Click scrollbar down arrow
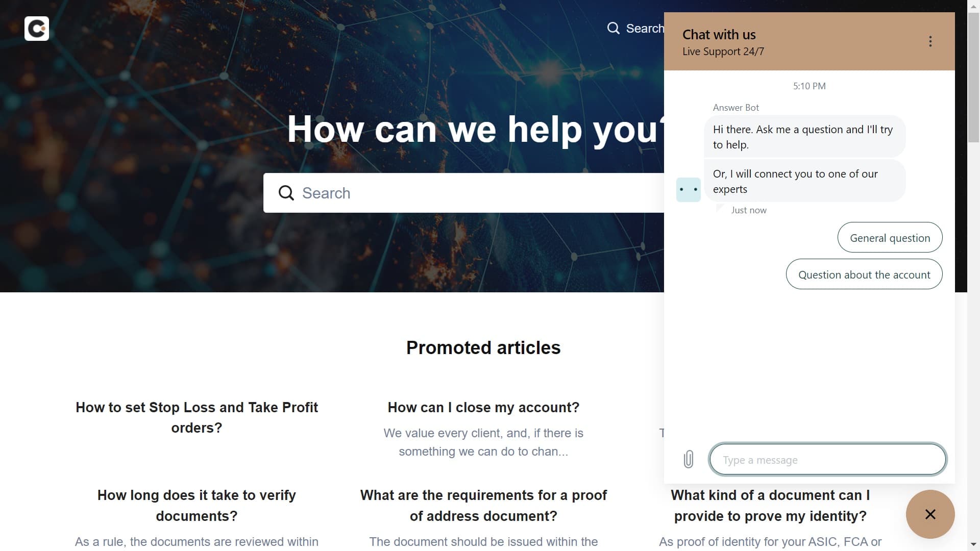This screenshot has height=551, width=980. [973, 544]
